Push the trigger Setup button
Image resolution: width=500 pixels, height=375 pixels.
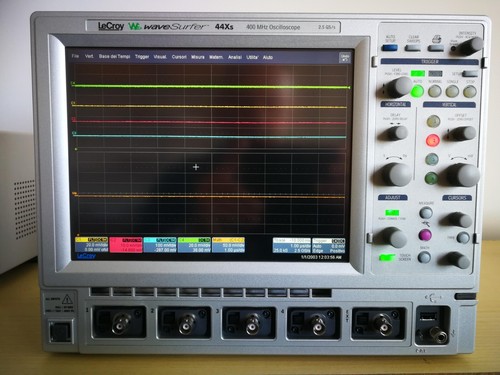tap(470, 74)
